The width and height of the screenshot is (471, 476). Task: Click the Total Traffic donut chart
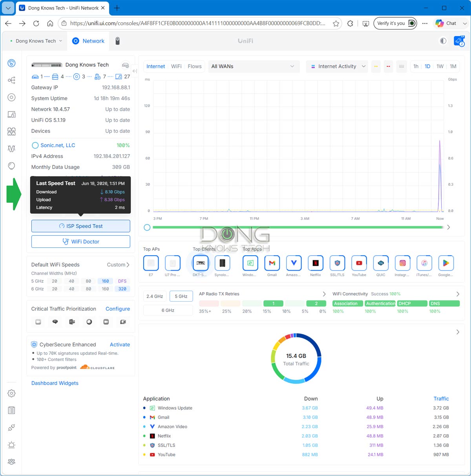(x=296, y=359)
